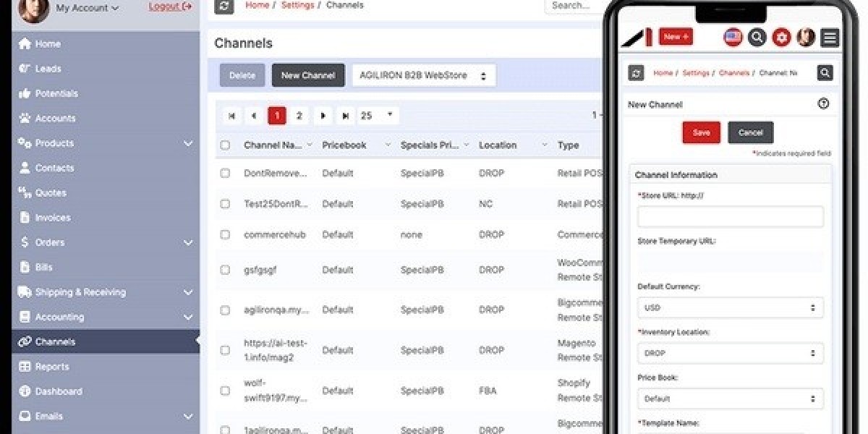The height and width of the screenshot is (434, 868).
Task: Select the Potentials thumbs-up icon
Action: point(25,93)
